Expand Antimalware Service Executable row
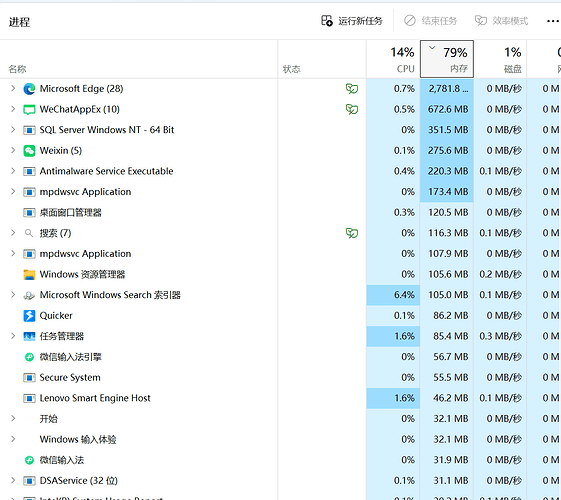Image resolution: width=561 pixels, height=500 pixels. point(13,171)
